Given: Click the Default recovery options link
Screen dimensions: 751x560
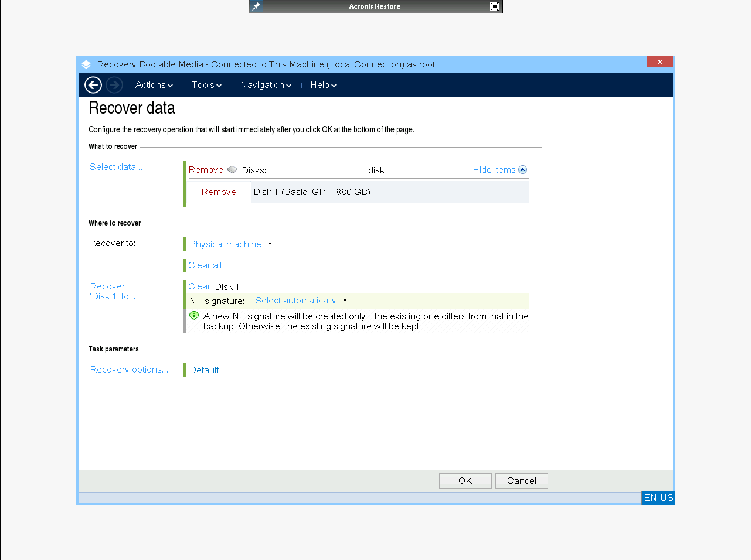Looking at the screenshot, I should point(204,370).
